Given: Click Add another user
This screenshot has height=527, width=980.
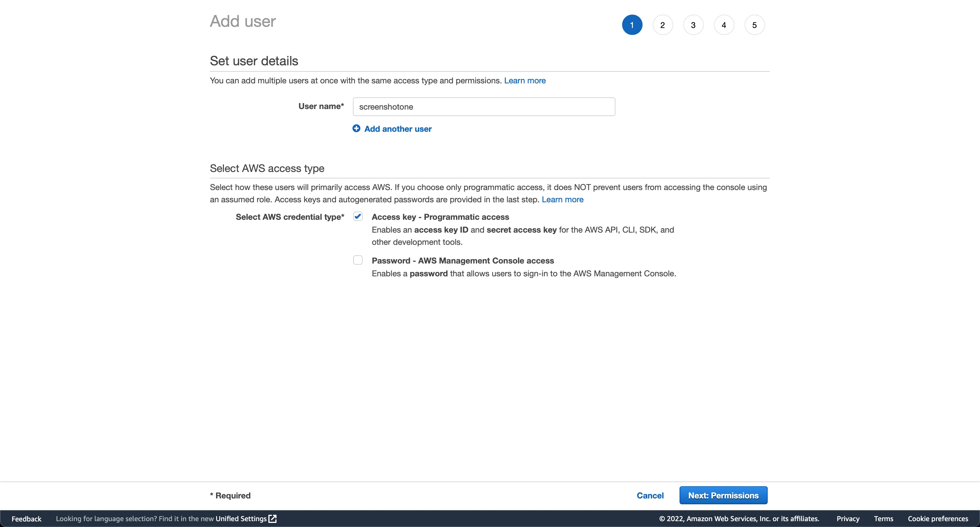Looking at the screenshot, I should [x=398, y=129].
